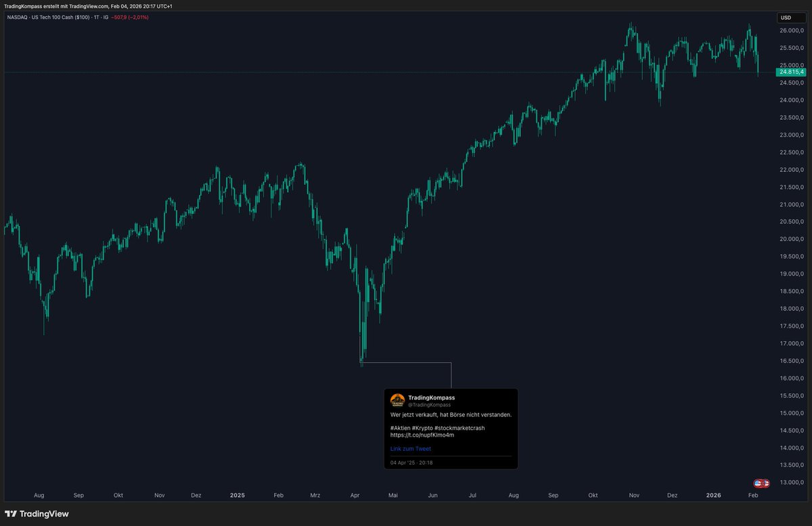The image size is (812, 526).
Task: Open the t.co/nupfKImo4m tweet URL
Action: (422, 435)
